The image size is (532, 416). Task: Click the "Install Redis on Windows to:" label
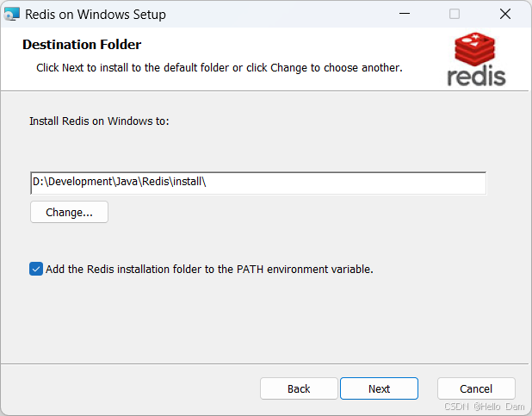pos(100,121)
